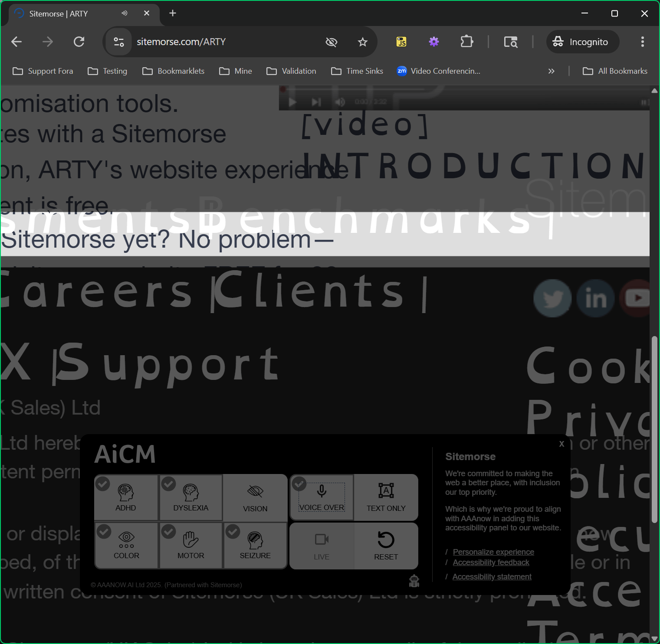Activate TEXT ONLY mode
This screenshot has height=644, width=660.
[386, 497]
